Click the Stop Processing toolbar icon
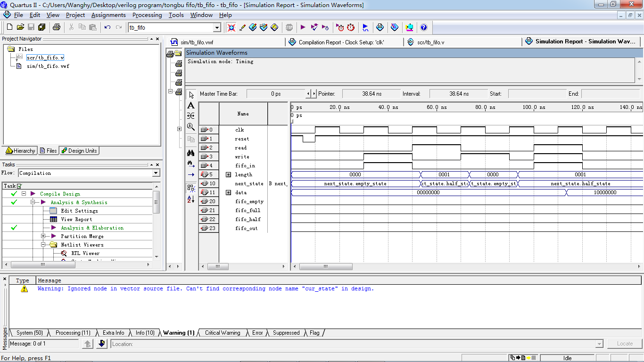 point(289,27)
